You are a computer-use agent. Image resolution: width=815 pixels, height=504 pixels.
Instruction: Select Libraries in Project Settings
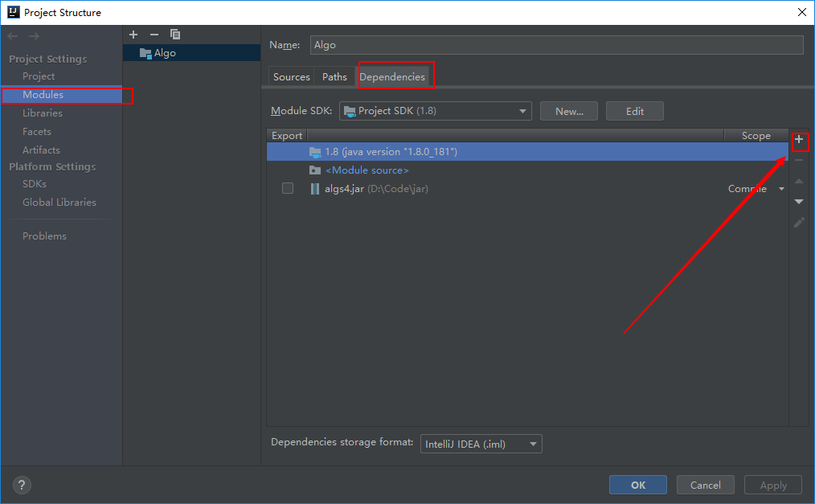pos(43,113)
